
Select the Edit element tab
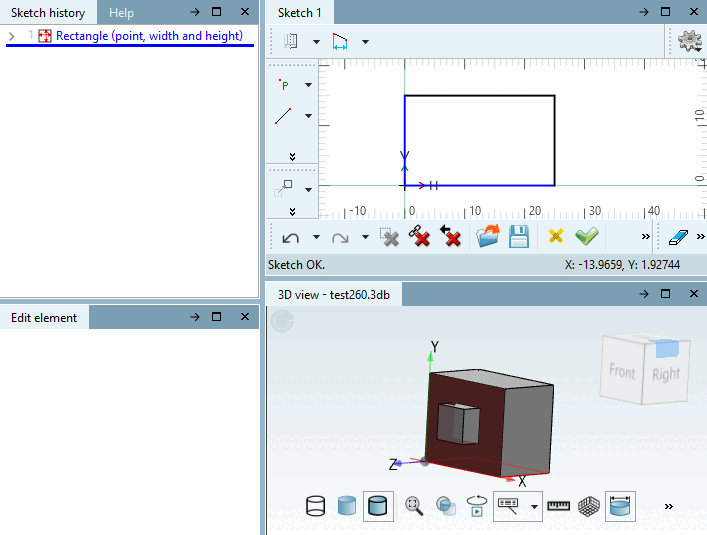tap(44, 318)
